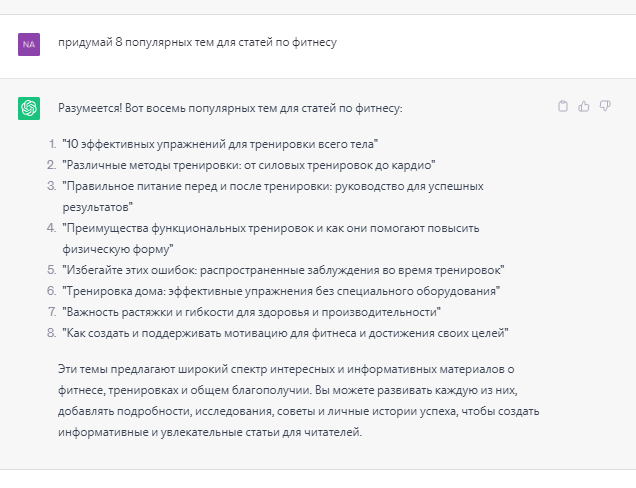Click item 3 about Правильное питание
This screenshot has width=636, height=488.
pyautogui.click(x=273, y=197)
